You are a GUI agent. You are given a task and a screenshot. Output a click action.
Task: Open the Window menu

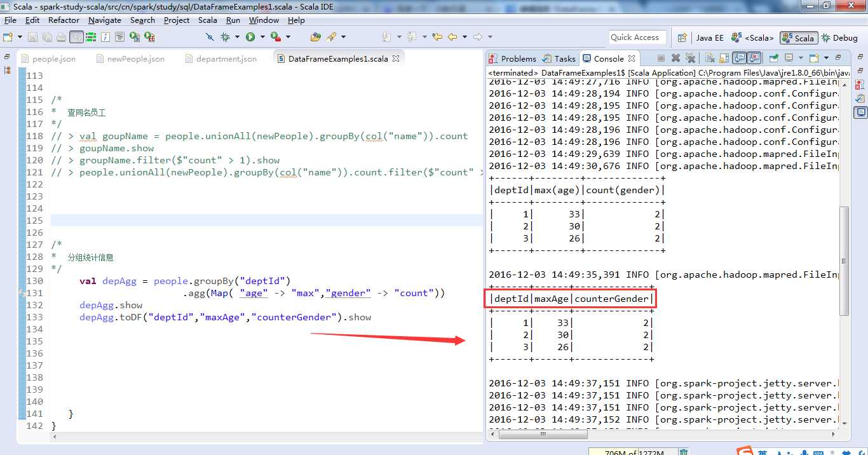pos(264,20)
